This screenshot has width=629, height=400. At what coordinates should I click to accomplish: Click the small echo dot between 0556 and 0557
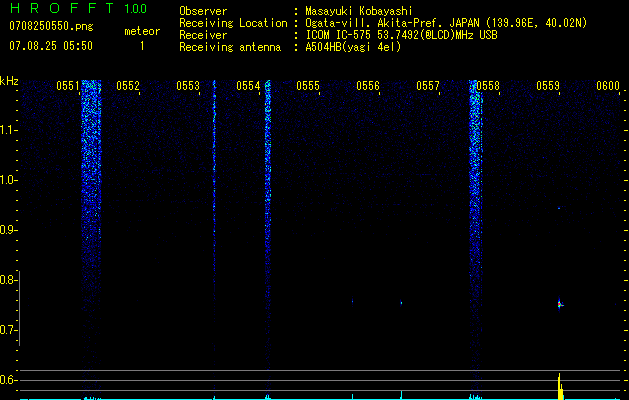click(x=401, y=303)
